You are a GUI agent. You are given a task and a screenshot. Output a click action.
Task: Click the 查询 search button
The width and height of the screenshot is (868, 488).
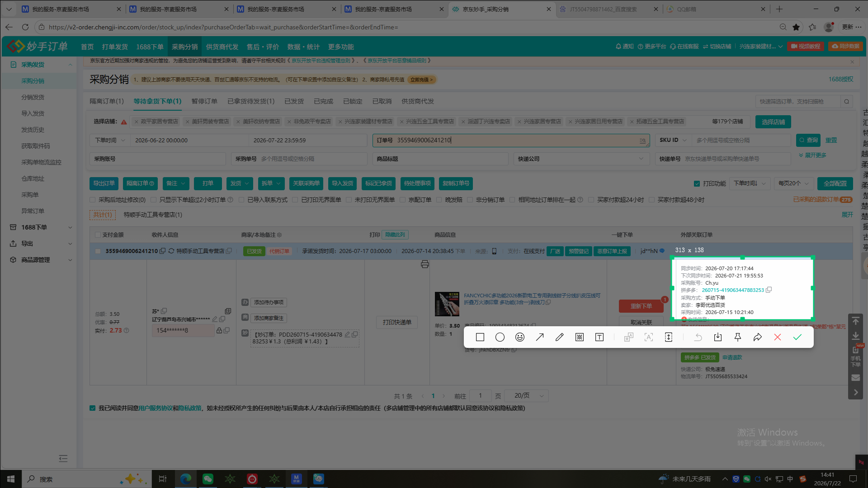(x=808, y=141)
